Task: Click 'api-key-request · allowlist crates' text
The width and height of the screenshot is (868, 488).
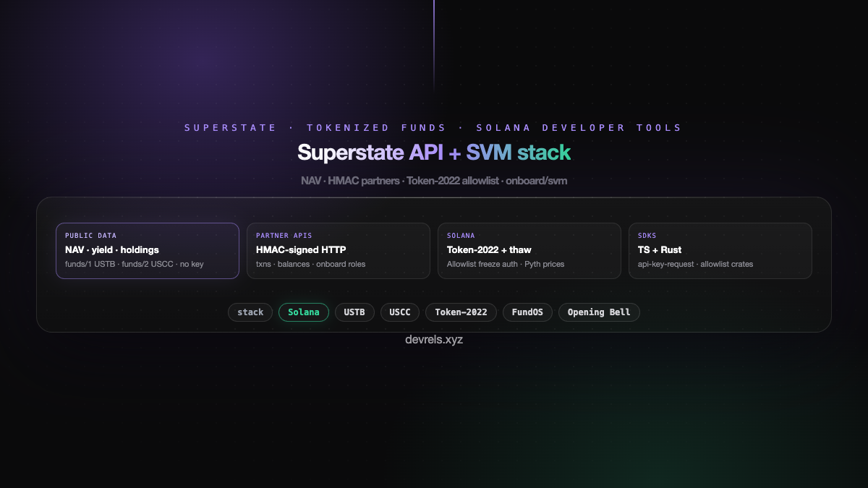Action: (696, 264)
